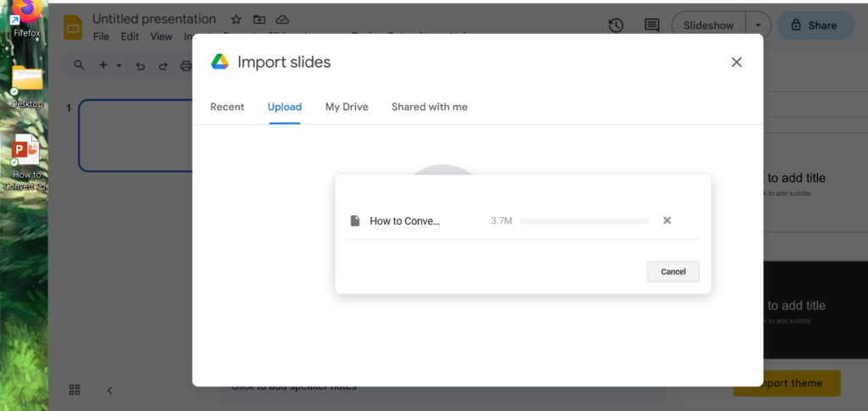Expand the Slideshow dropdown arrow
The height and width of the screenshot is (411, 868).
point(758,25)
